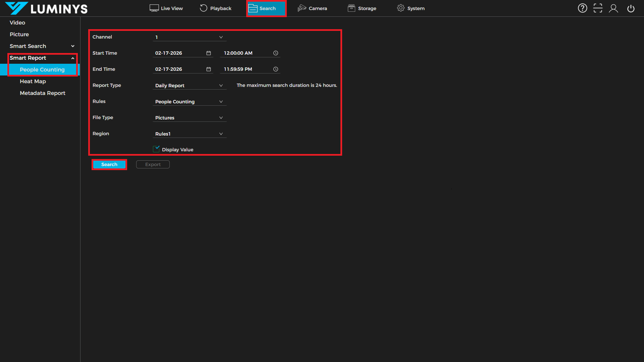The image size is (644, 362).
Task: Click the fullscreen scan frame icon
Action: point(598,8)
